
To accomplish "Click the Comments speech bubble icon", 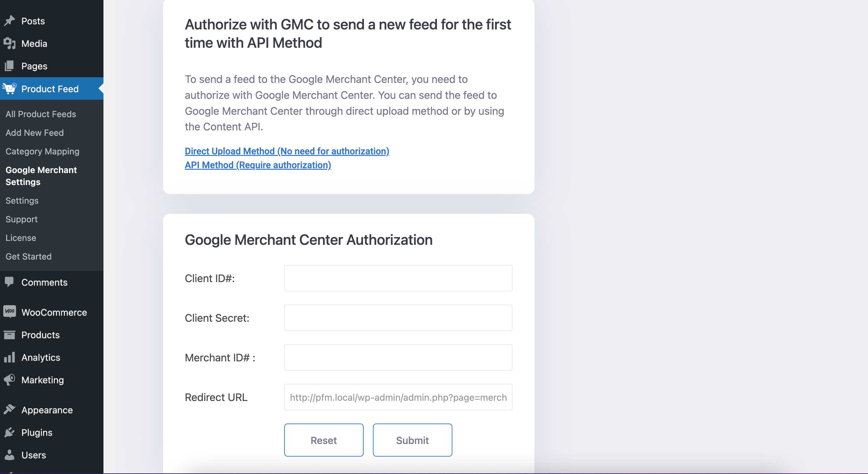I will click(x=9, y=282).
